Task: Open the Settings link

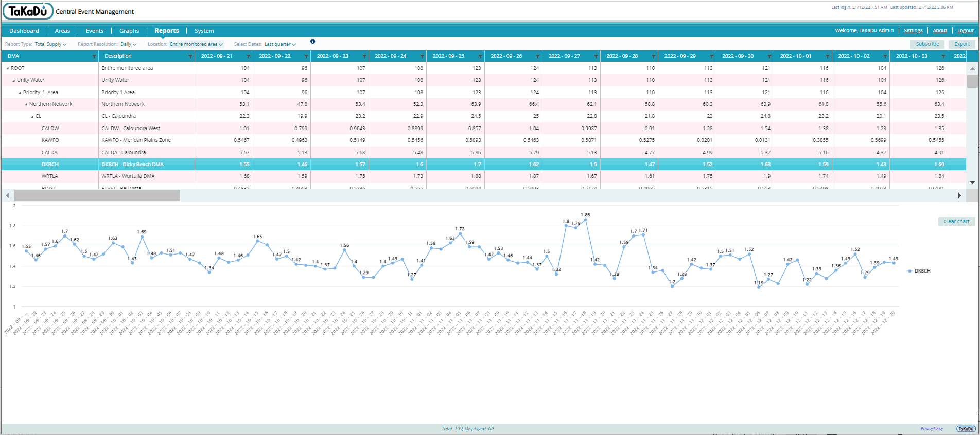Action: (913, 31)
